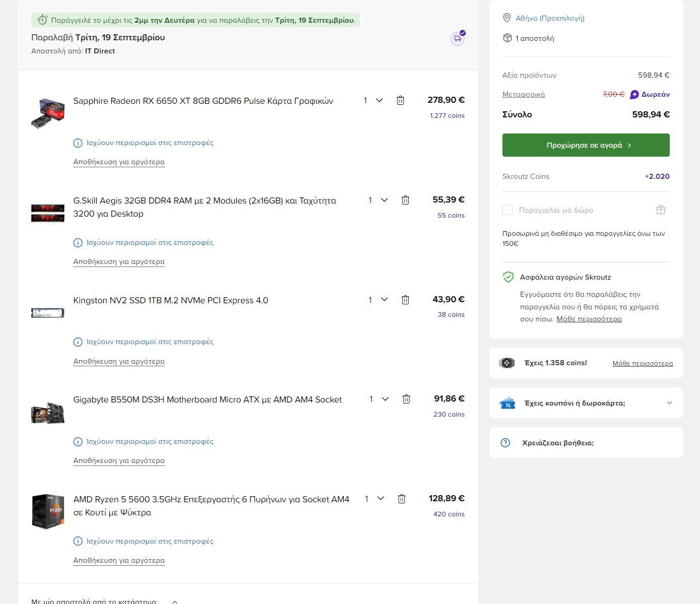Open Gigabyte B550M DS3H Motherboard product title
This screenshot has height=604, width=700.
coord(208,399)
